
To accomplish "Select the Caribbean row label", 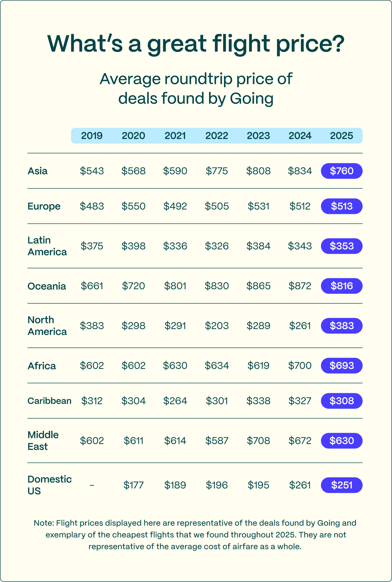I will [49, 401].
